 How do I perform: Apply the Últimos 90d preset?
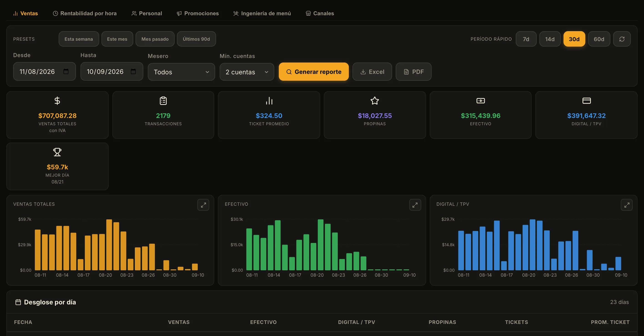[x=196, y=39]
